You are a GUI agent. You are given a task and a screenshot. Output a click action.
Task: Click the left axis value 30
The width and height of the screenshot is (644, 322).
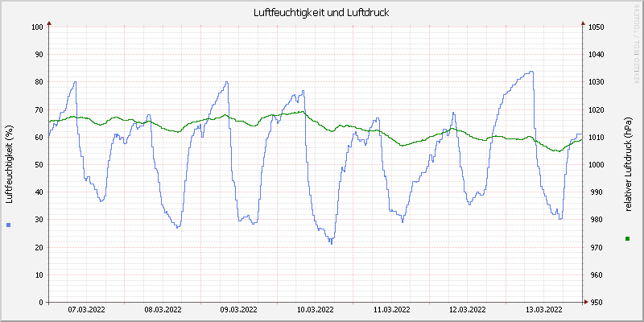[39, 220]
